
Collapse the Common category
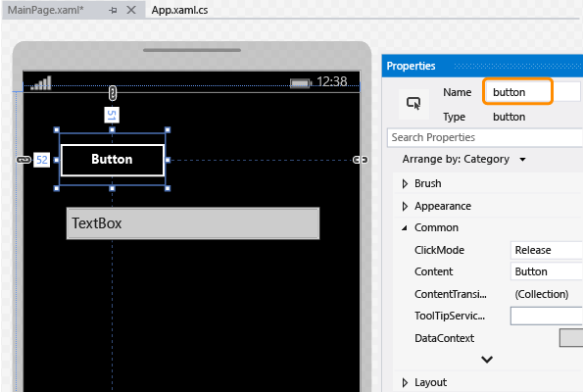click(405, 228)
